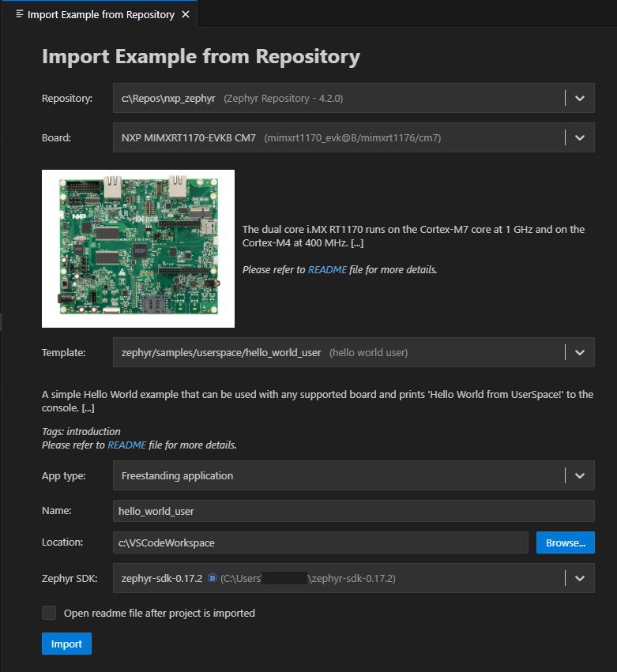Click the board photo thumbnail
This screenshot has width=617, height=672.
tap(137, 248)
